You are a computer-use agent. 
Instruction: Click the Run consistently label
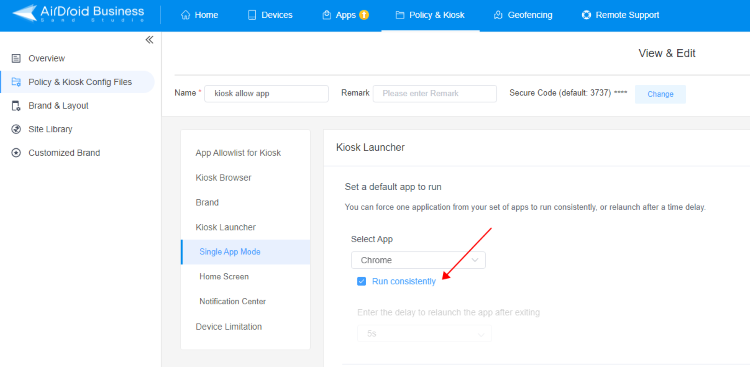point(404,281)
